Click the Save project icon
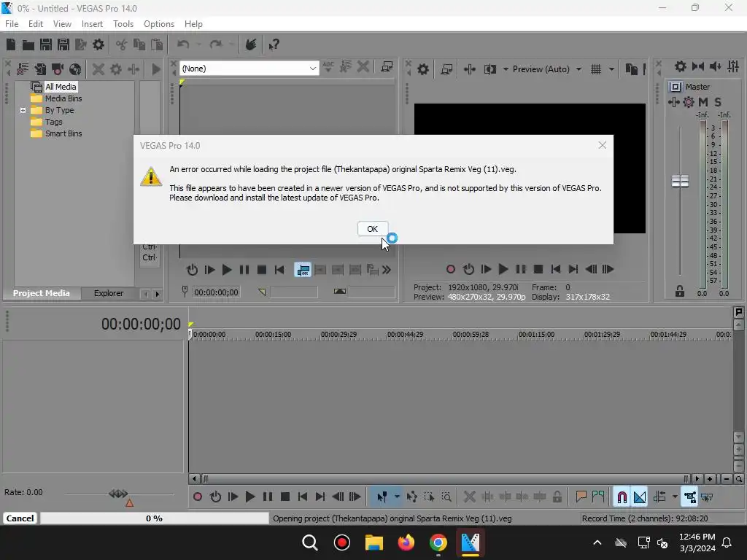This screenshot has height=560, width=747. [46, 44]
